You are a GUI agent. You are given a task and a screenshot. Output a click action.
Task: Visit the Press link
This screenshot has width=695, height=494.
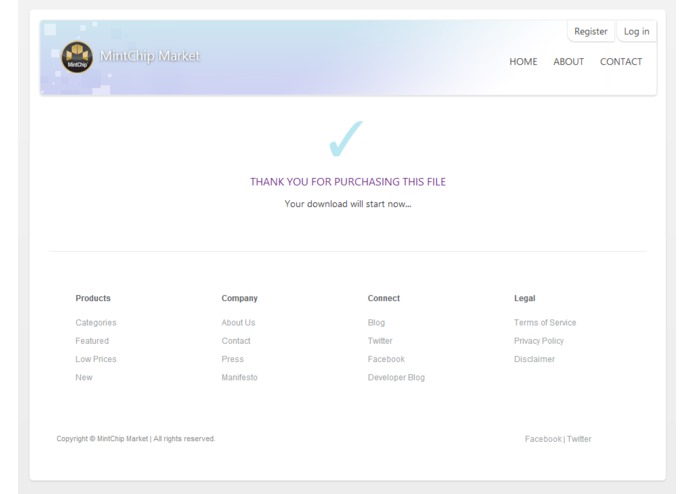coord(233,359)
